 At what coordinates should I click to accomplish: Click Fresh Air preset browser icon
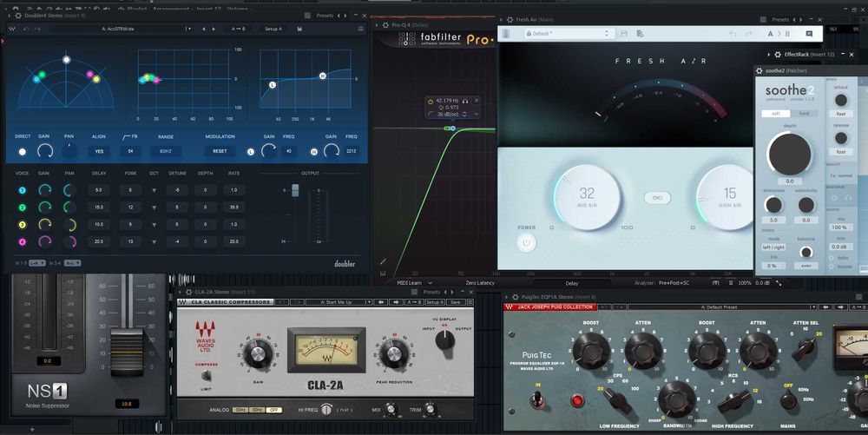pyautogui.click(x=640, y=34)
